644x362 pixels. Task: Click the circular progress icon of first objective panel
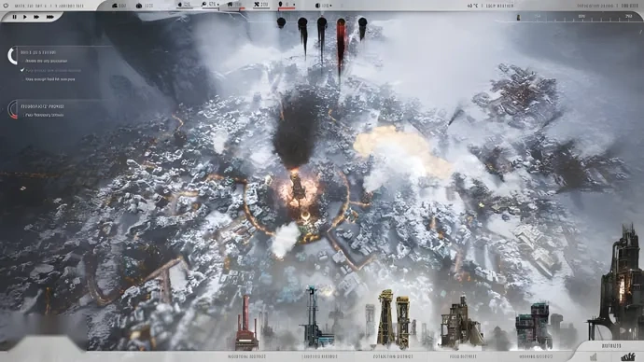(x=12, y=56)
